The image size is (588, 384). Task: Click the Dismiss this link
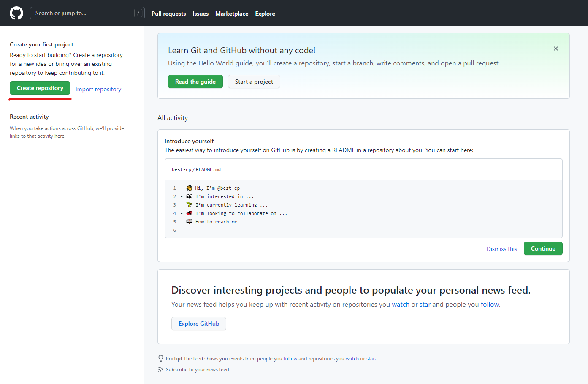(502, 249)
